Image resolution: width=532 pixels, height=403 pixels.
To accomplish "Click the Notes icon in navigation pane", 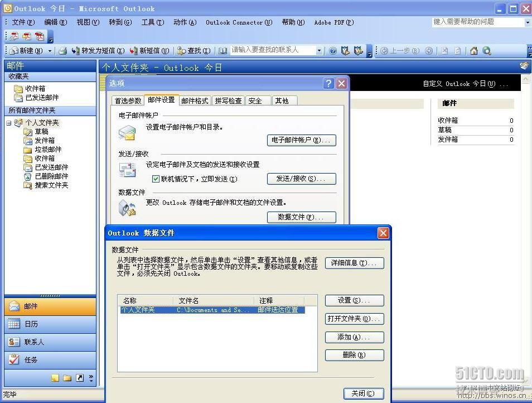I will coord(55,378).
